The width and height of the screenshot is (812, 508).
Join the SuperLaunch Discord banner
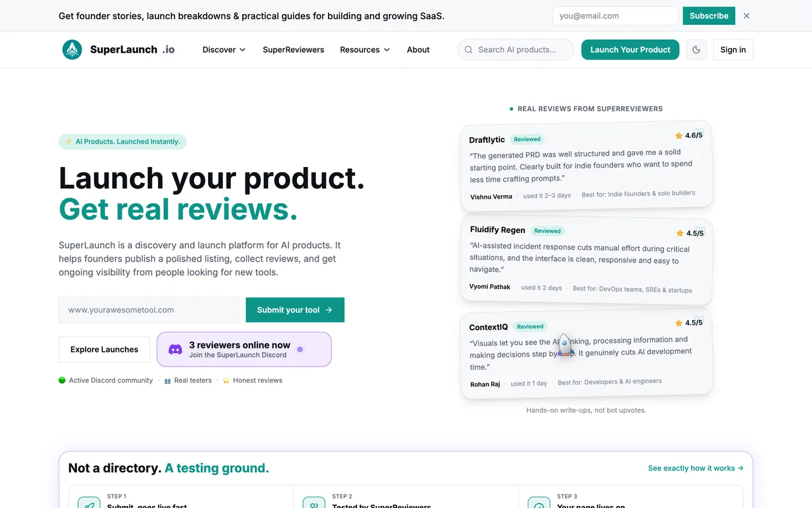pyautogui.click(x=244, y=349)
